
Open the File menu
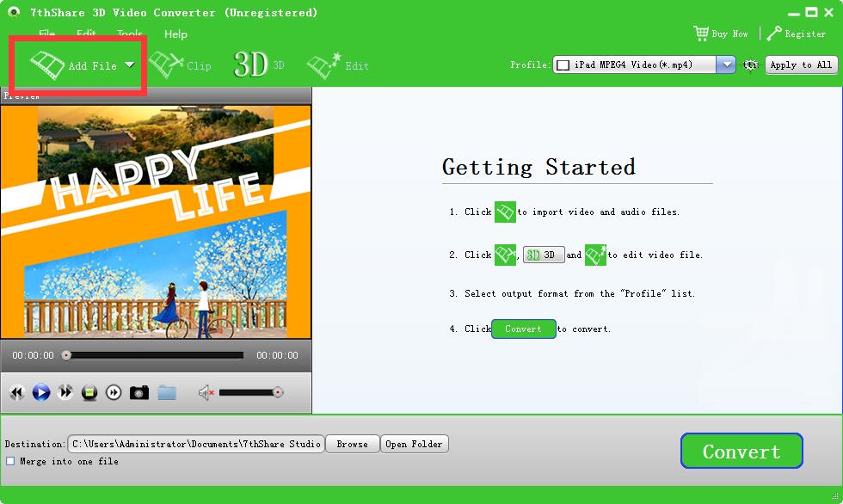(46, 34)
